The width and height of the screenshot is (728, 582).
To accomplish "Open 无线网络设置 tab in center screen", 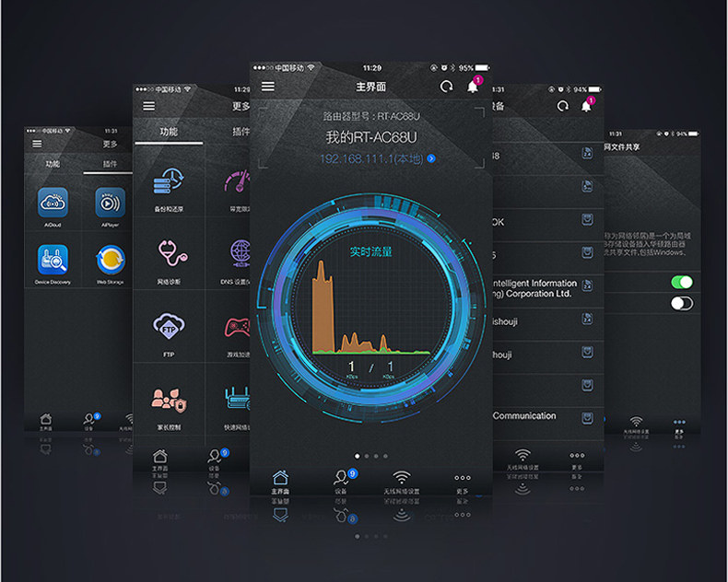I will tap(402, 483).
